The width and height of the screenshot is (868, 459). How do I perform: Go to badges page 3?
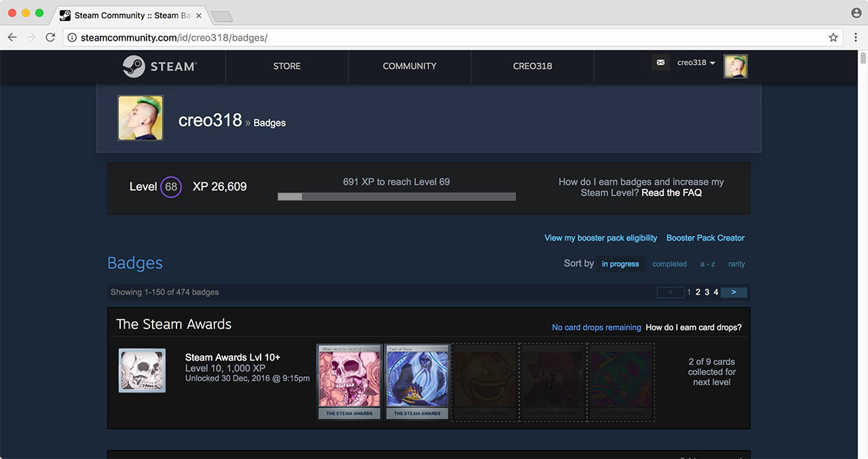point(706,292)
